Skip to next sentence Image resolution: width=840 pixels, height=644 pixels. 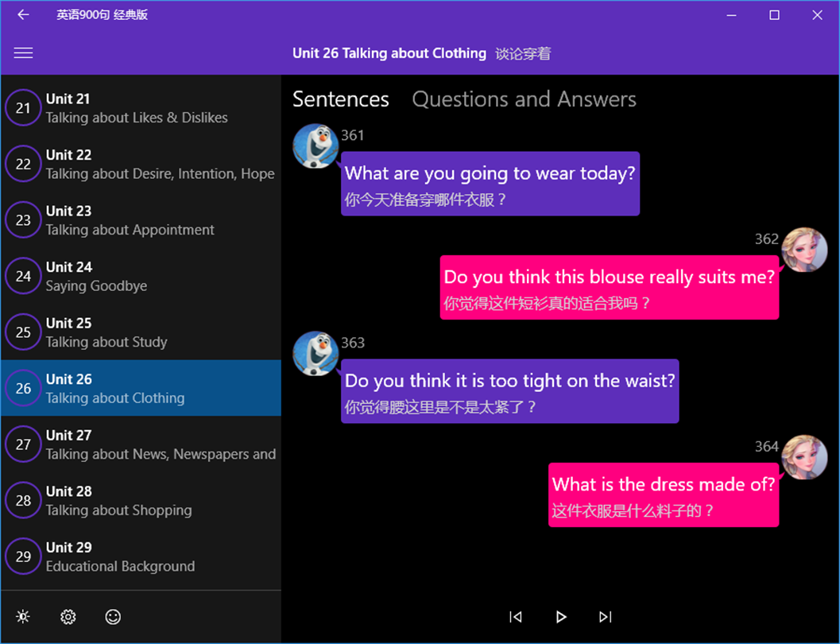pyautogui.click(x=606, y=617)
